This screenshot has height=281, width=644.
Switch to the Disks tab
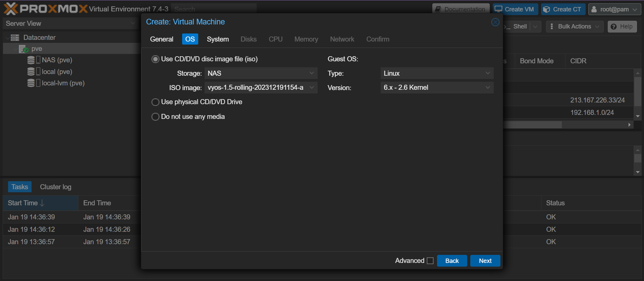[249, 39]
